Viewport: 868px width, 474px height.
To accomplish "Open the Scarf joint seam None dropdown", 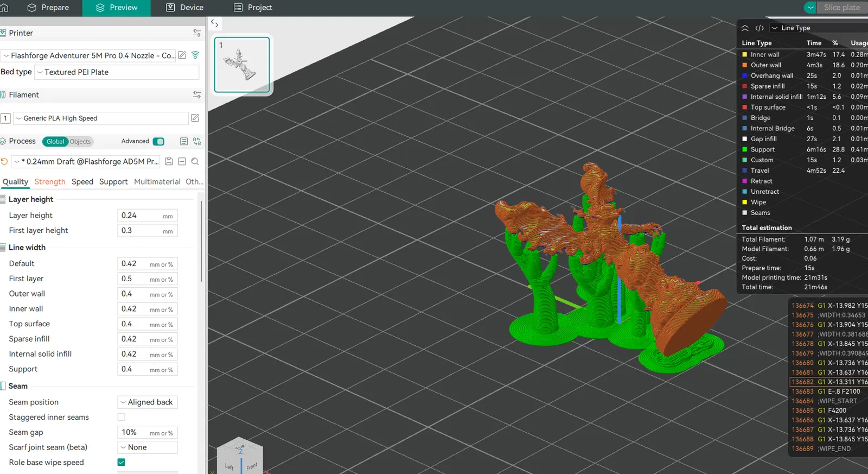I will point(148,447).
